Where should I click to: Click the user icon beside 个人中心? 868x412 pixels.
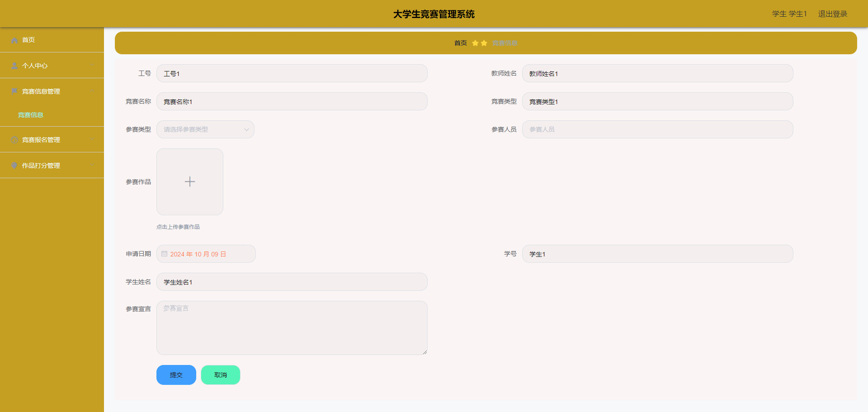tap(14, 66)
